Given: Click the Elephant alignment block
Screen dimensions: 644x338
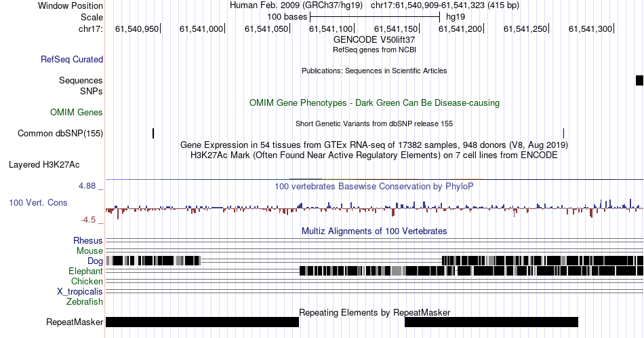Looking at the screenshot, I should coord(472,271).
